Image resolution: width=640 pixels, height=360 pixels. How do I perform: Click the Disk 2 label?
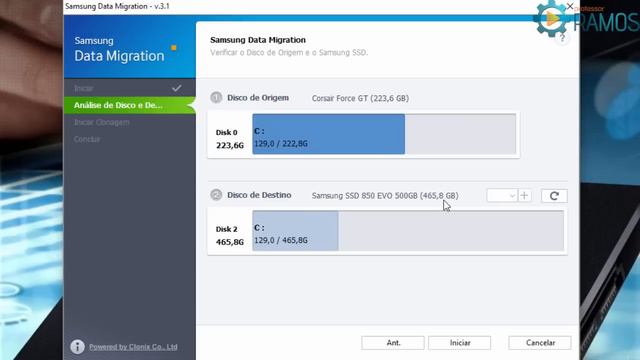click(227, 229)
